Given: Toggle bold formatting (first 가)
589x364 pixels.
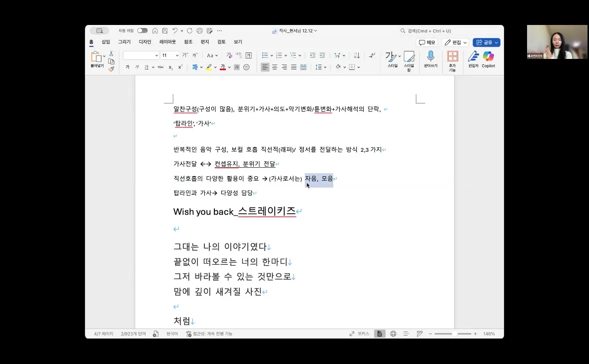Looking at the screenshot, I should (x=127, y=67).
